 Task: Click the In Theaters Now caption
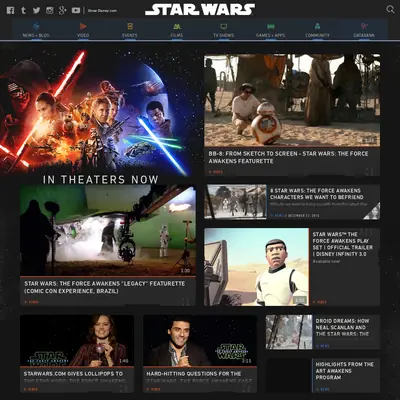click(101, 180)
